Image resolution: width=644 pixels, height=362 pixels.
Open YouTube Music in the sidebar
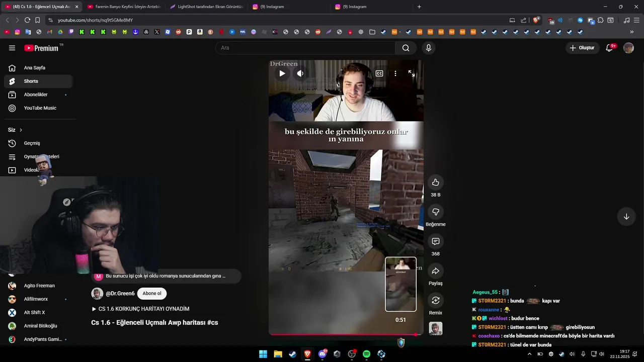coord(38,108)
